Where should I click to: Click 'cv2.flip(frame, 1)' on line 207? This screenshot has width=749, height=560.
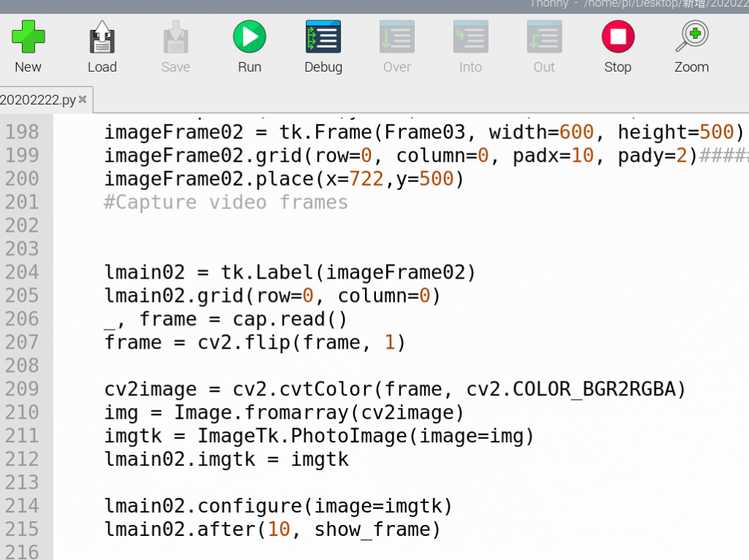click(x=302, y=343)
